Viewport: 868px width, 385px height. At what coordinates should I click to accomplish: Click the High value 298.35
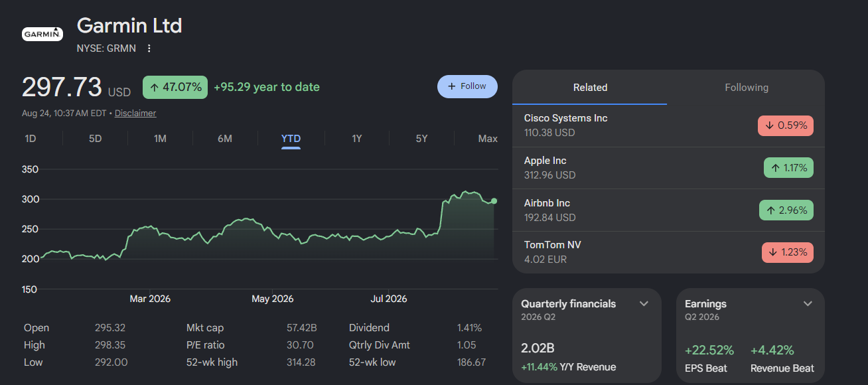(x=110, y=345)
